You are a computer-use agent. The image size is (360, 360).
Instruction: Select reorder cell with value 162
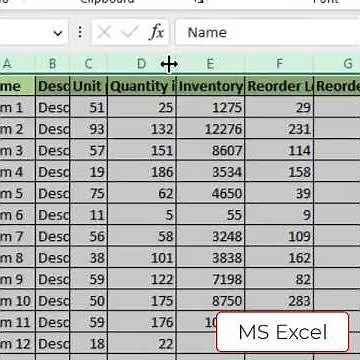(279, 258)
